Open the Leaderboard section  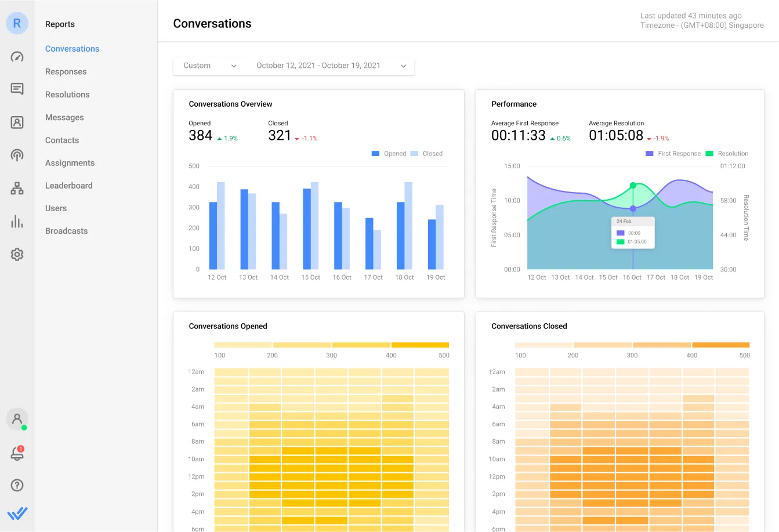68,185
